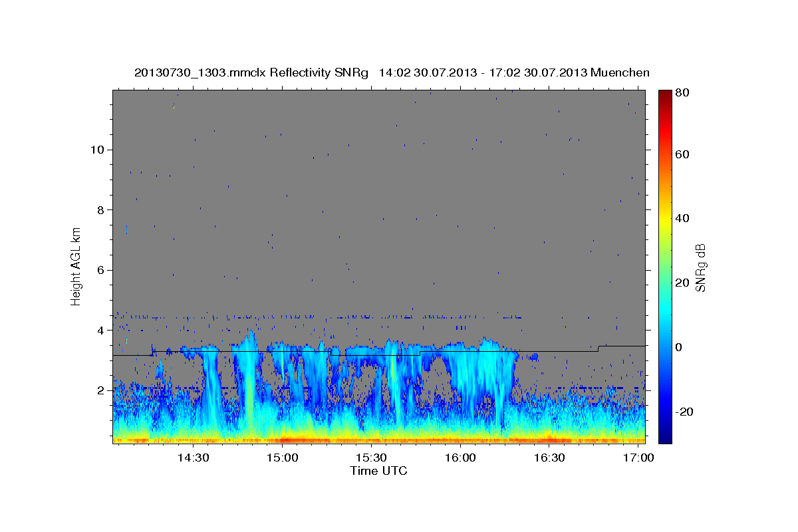
Task: Click the height tick label 2
Action: click(x=101, y=391)
